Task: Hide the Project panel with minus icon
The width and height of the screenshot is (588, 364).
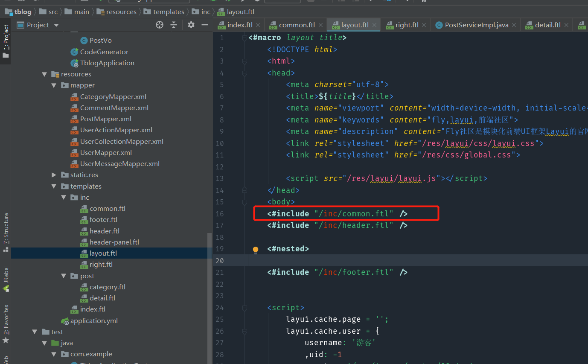Action: point(205,25)
